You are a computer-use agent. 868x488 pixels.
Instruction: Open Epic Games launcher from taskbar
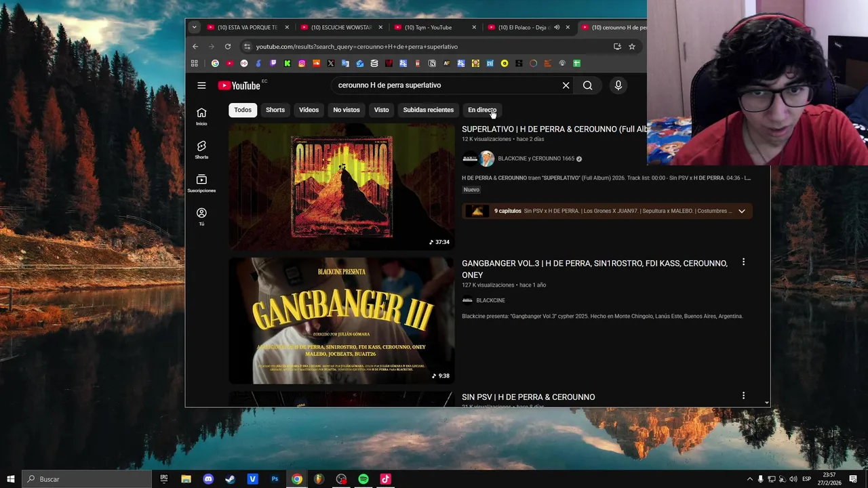point(164,479)
